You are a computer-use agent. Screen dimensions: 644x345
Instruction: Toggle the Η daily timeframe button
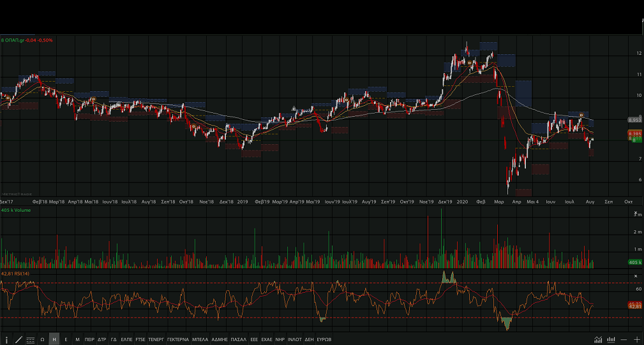(x=54, y=340)
